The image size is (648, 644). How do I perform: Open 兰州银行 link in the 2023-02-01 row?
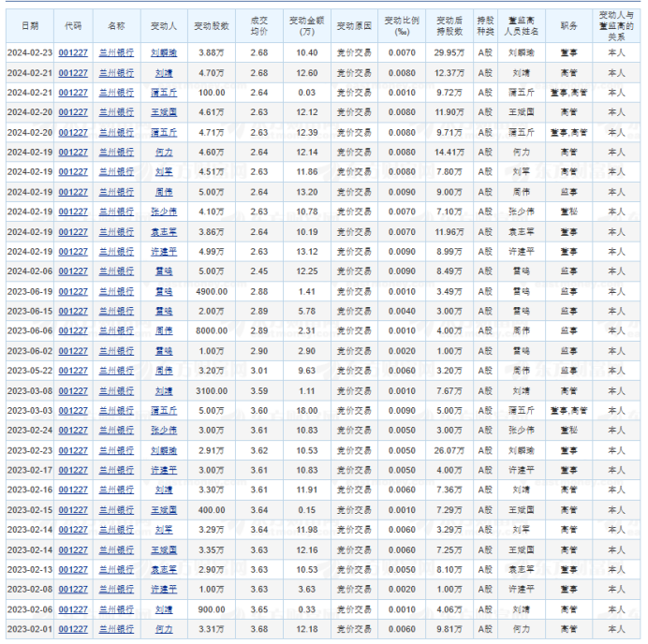coord(116,629)
